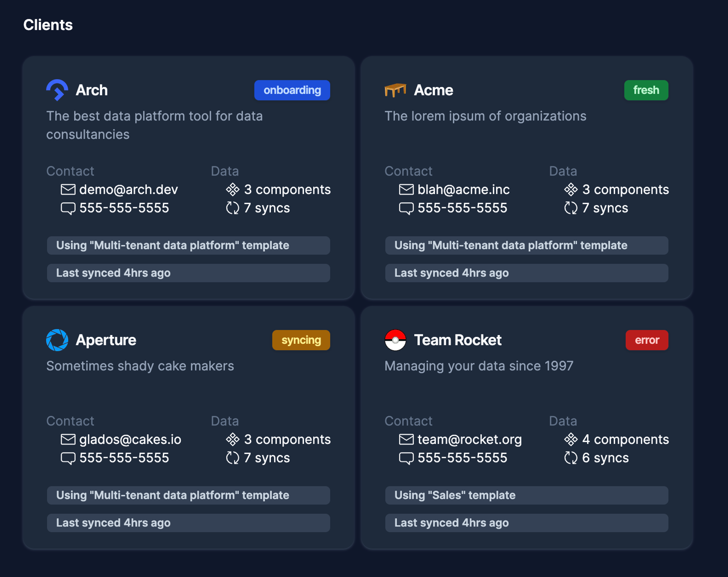
Task: Click the phone number in Acme card
Action: [x=462, y=208]
